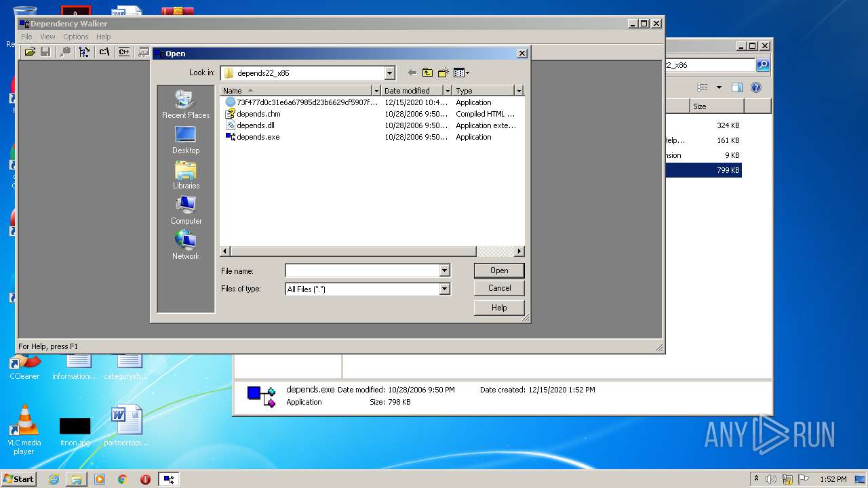Open the Help menu in Dependency Walker
This screenshot has height=488, width=868.
click(103, 37)
